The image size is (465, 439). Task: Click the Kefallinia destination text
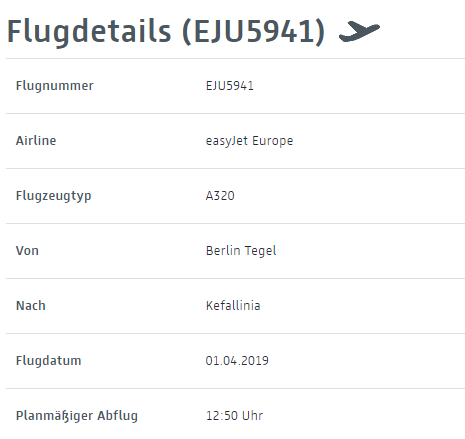(233, 305)
